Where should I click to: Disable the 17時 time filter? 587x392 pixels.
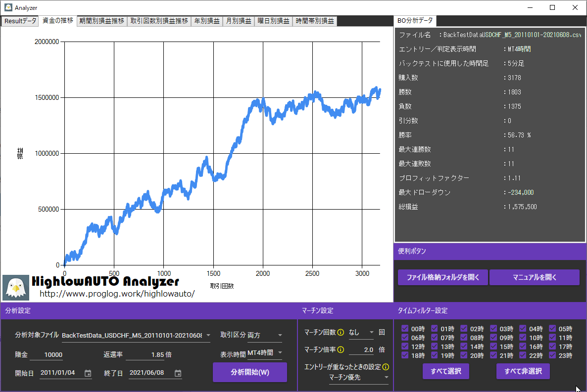552,347
